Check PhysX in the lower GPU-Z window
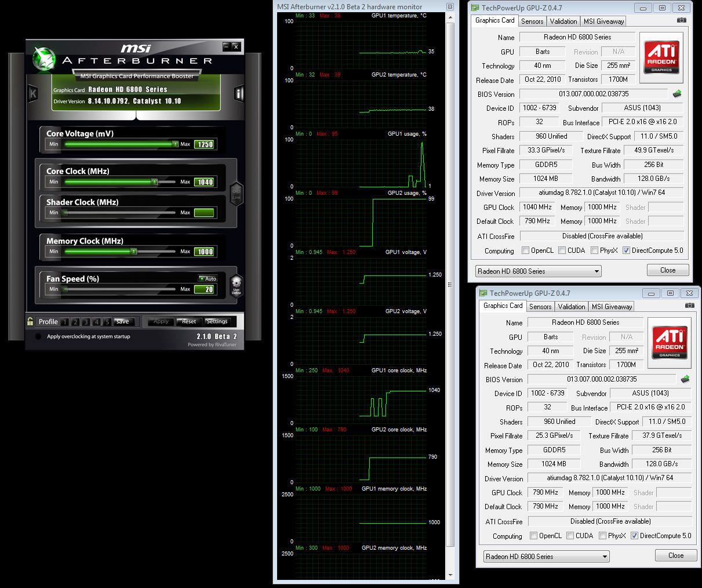Viewport: 702px width, 588px height. pyautogui.click(x=602, y=536)
